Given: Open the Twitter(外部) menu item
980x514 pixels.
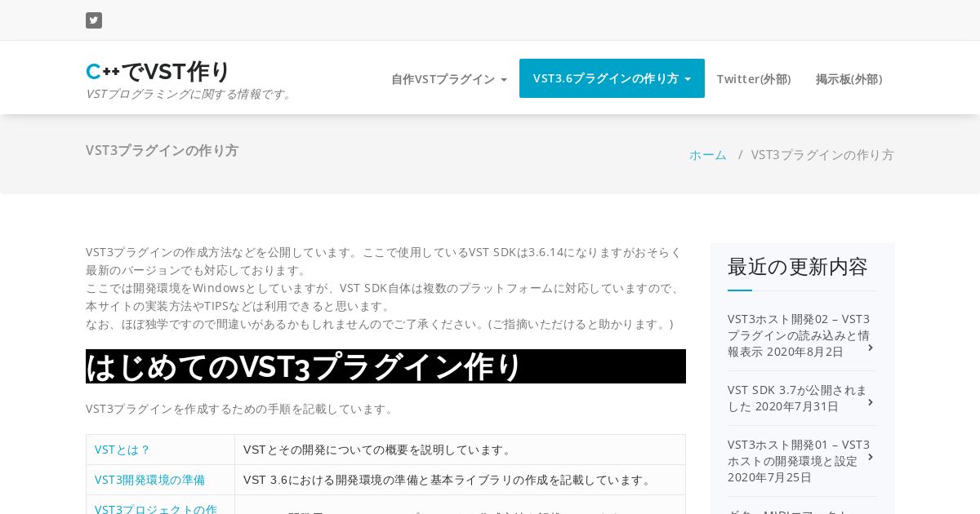Looking at the screenshot, I should [754, 79].
